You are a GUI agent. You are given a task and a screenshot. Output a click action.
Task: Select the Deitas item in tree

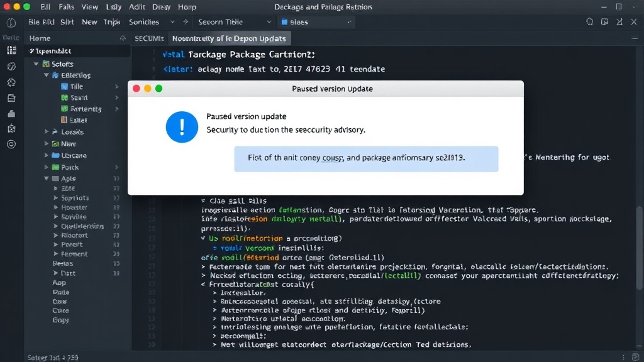pyautogui.click(x=63, y=263)
